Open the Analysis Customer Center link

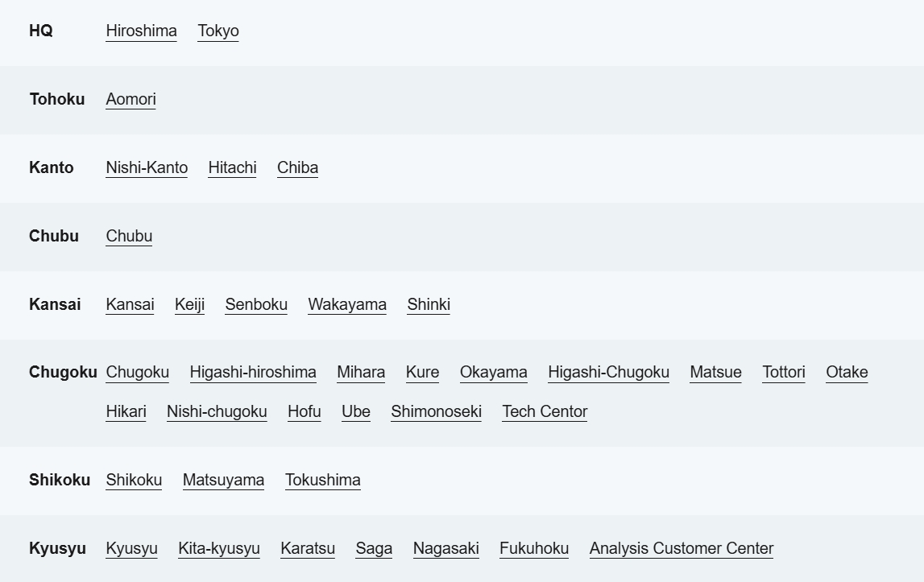click(682, 548)
